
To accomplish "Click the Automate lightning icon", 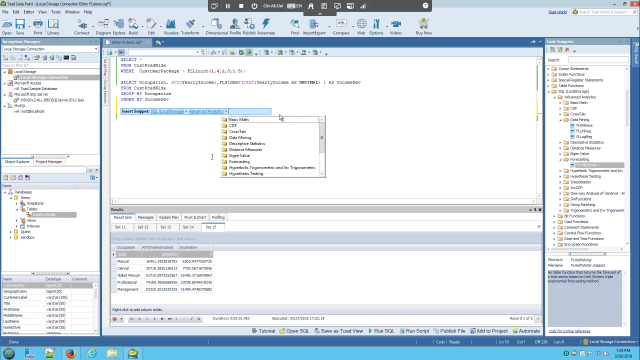I will tap(266, 27).
